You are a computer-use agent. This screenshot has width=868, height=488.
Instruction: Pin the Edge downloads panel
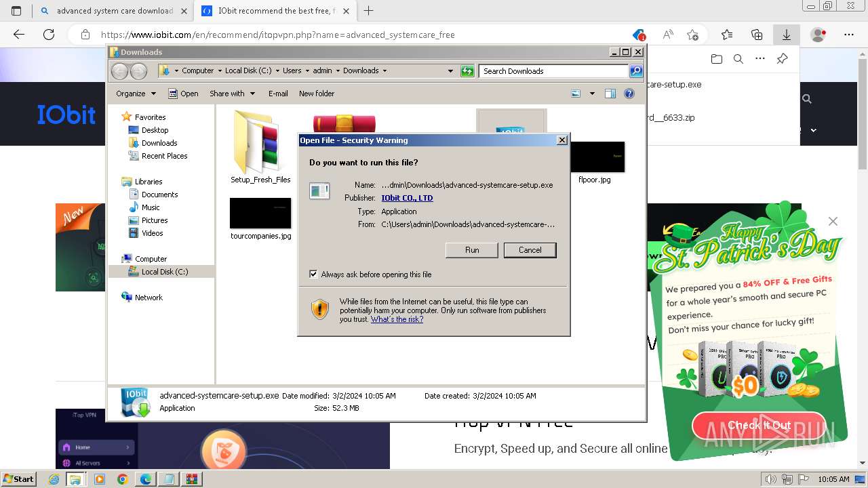(782, 59)
